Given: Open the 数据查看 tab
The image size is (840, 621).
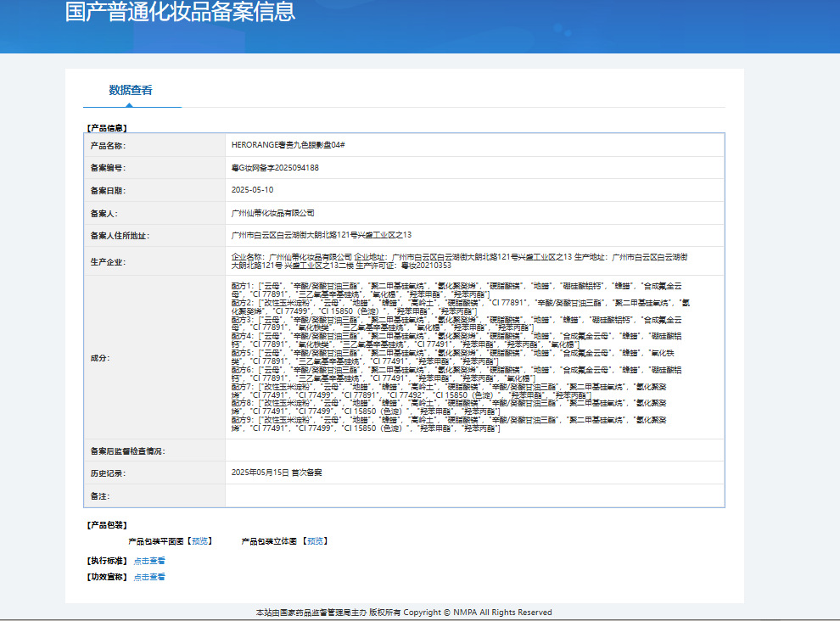Looking at the screenshot, I should (x=131, y=90).
